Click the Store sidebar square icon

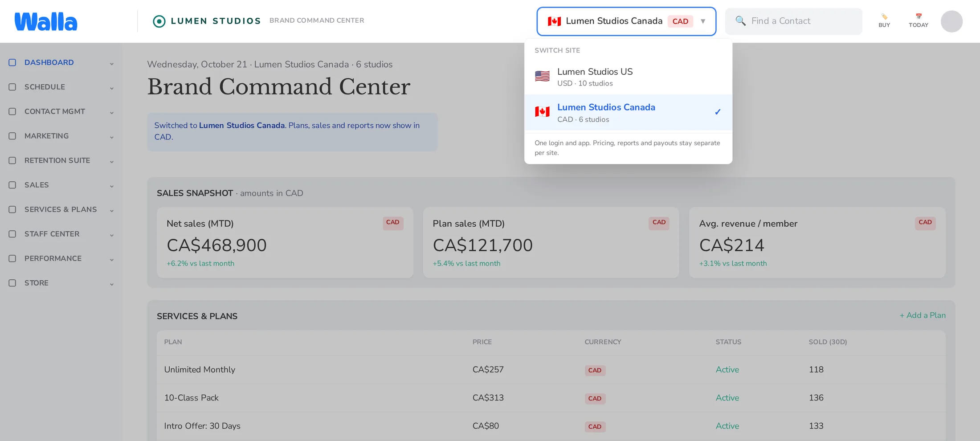coord(12,283)
